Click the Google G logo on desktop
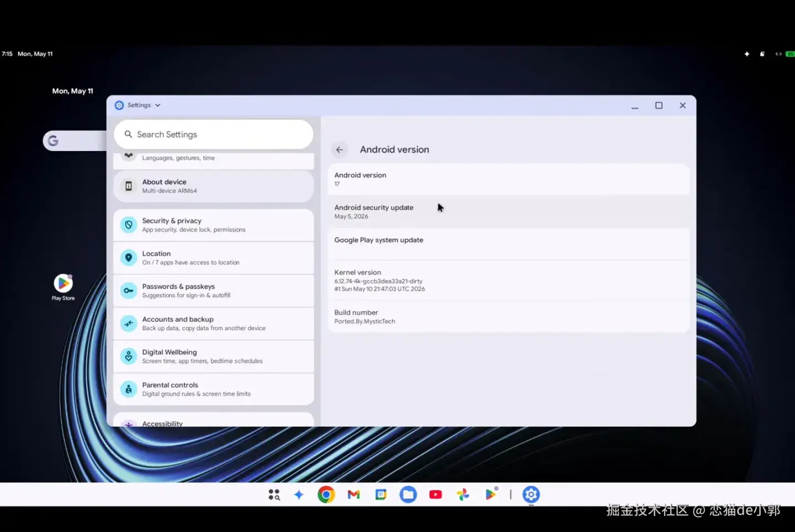The width and height of the screenshot is (795, 532). click(x=53, y=141)
